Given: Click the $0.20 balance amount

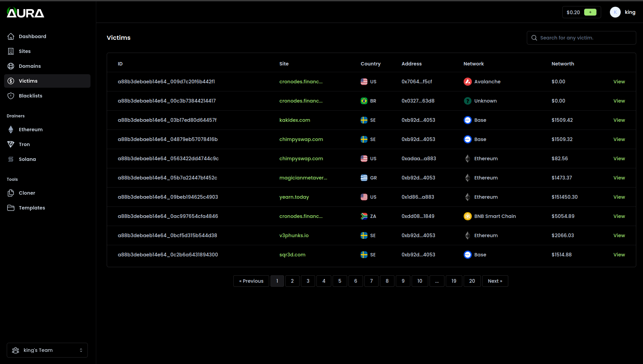Looking at the screenshot, I should point(573,12).
